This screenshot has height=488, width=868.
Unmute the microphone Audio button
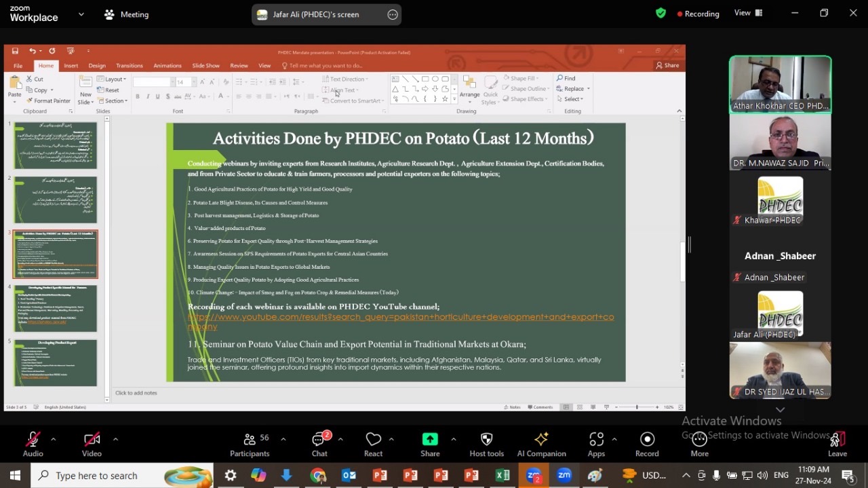point(33,445)
